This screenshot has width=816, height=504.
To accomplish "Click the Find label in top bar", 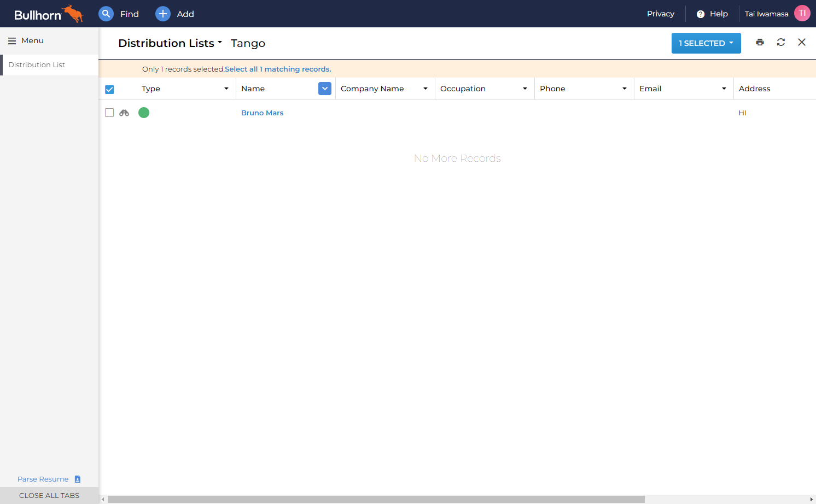I will tap(130, 14).
